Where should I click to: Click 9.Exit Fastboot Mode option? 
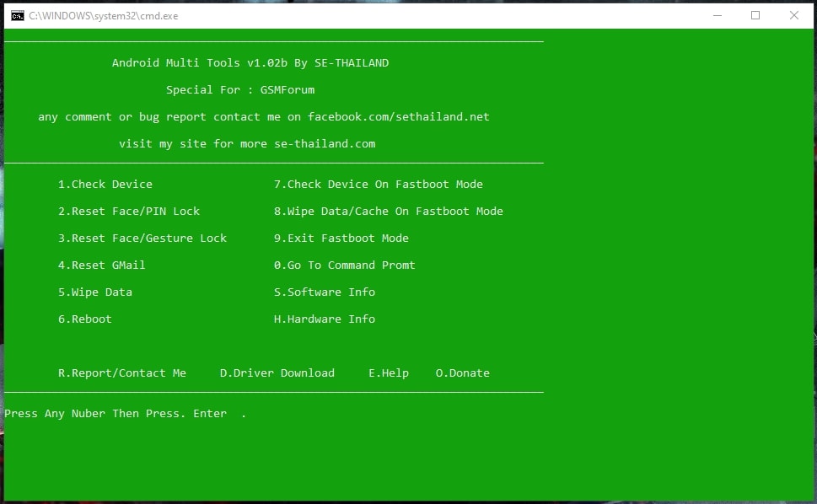(x=341, y=238)
